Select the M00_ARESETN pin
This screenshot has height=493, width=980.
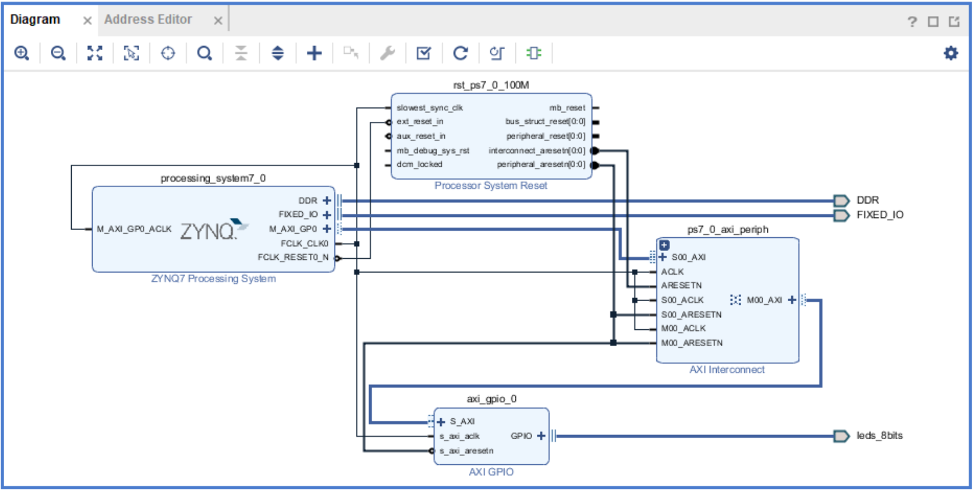pos(692,343)
